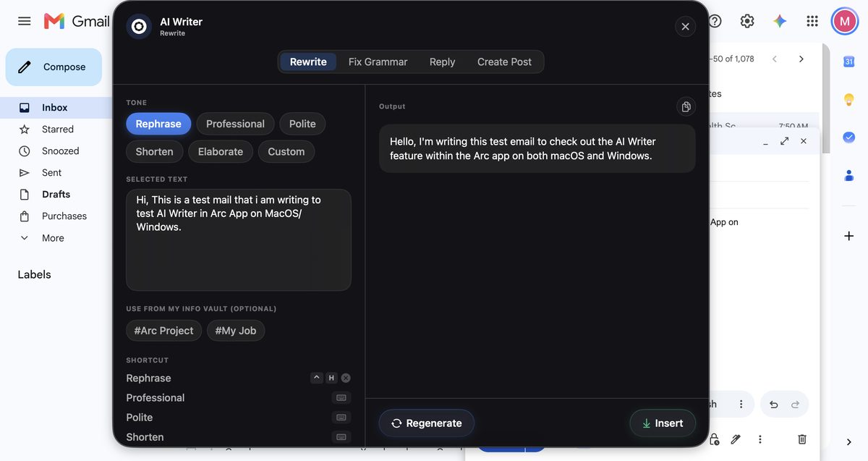Go to the newer messages page
This screenshot has height=461, width=868.
click(775, 59)
